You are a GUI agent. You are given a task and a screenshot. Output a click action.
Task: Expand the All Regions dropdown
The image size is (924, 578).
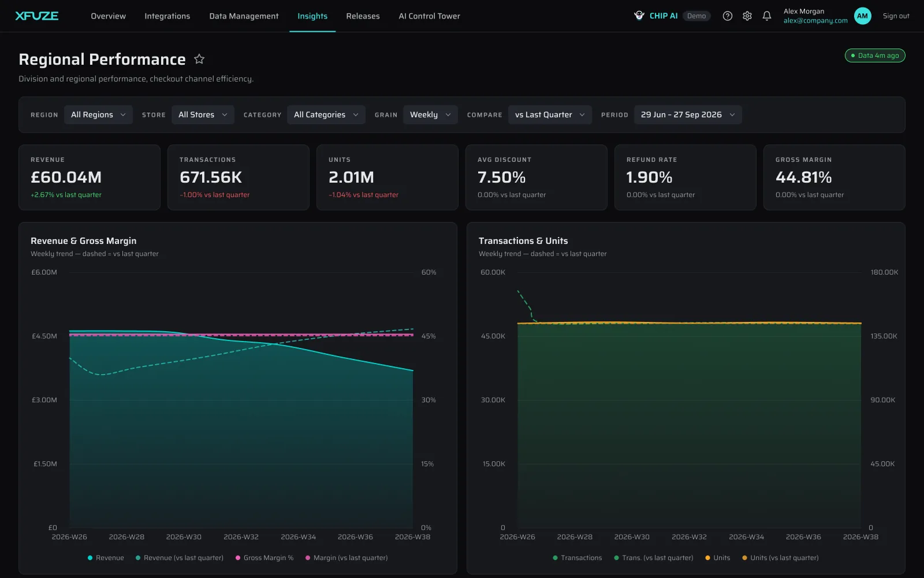(x=98, y=114)
